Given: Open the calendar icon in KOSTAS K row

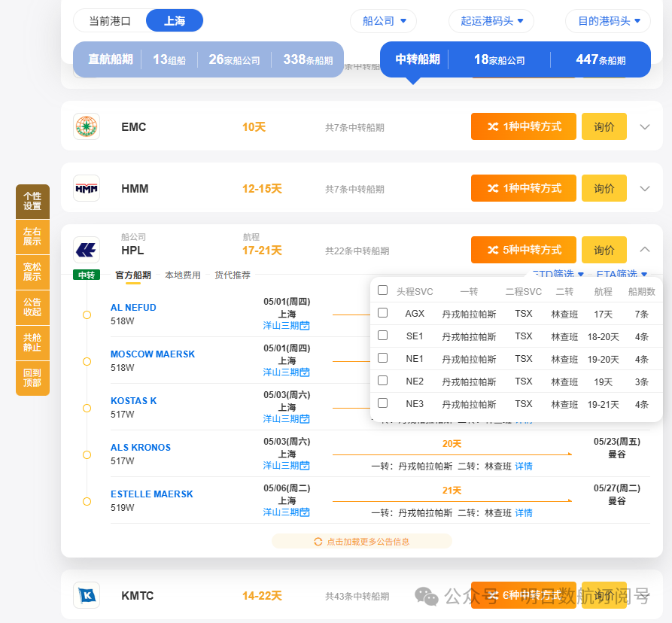Looking at the screenshot, I should (x=305, y=419).
